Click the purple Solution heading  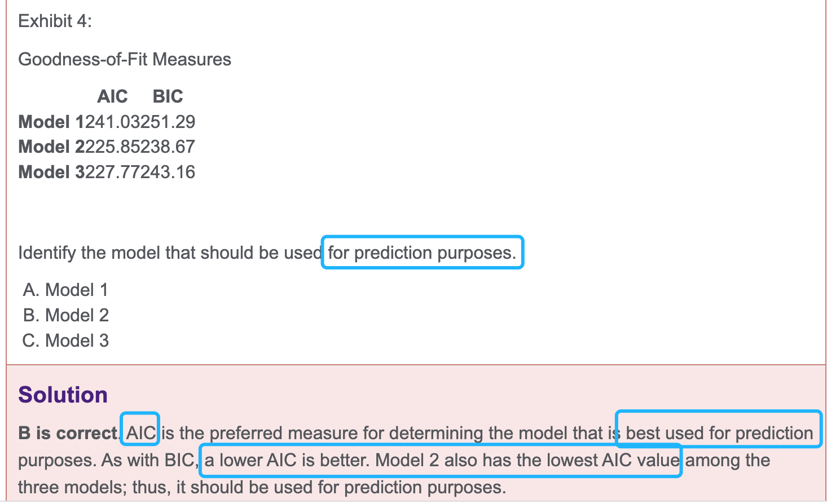coord(63,395)
